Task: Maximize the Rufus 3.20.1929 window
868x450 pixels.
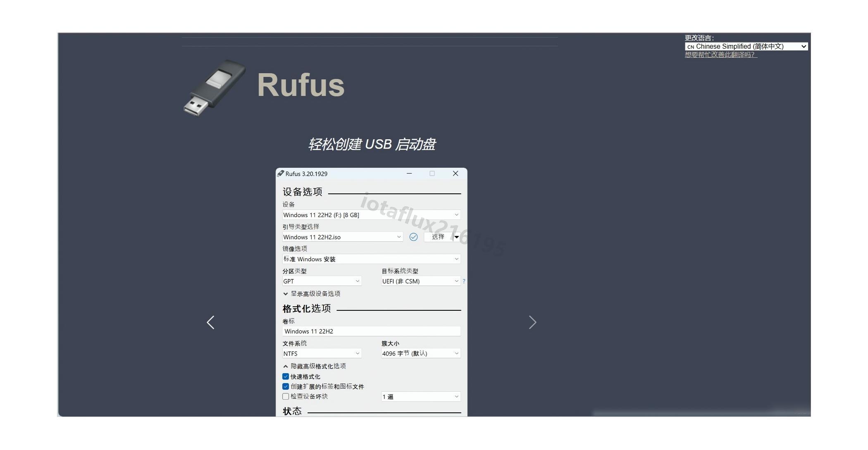Action: coord(432,174)
